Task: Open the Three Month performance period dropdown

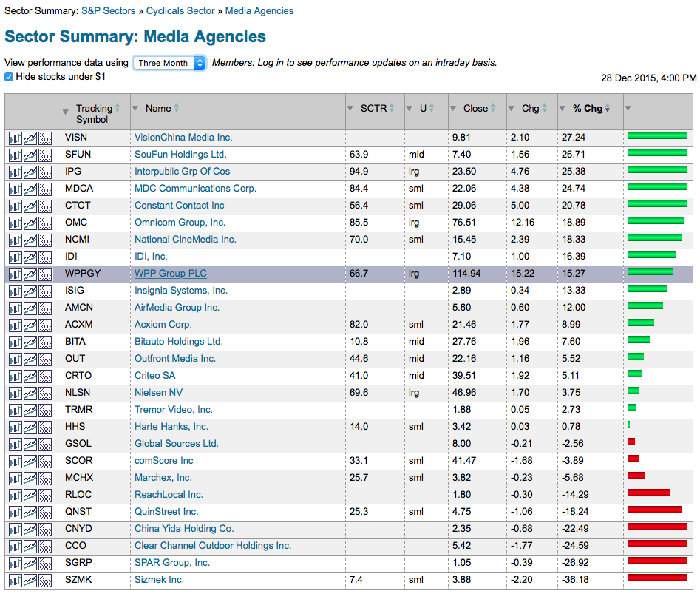Action: point(169,63)
